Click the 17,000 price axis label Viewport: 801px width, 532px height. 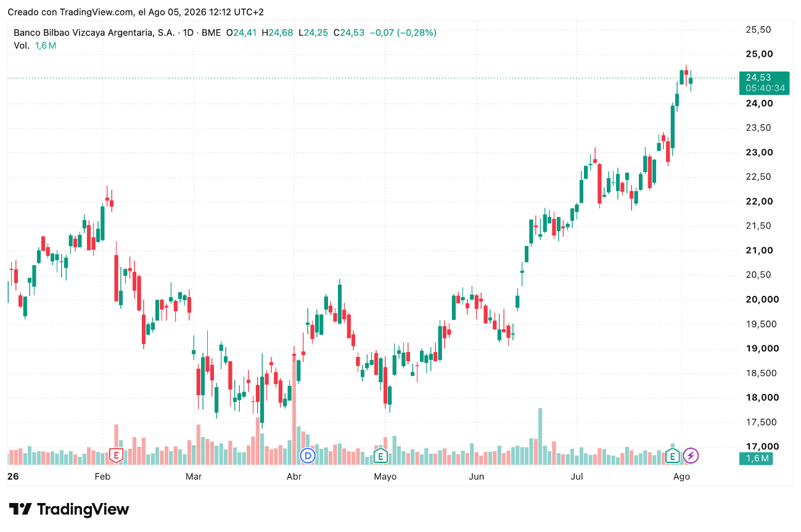click(762, 446)
